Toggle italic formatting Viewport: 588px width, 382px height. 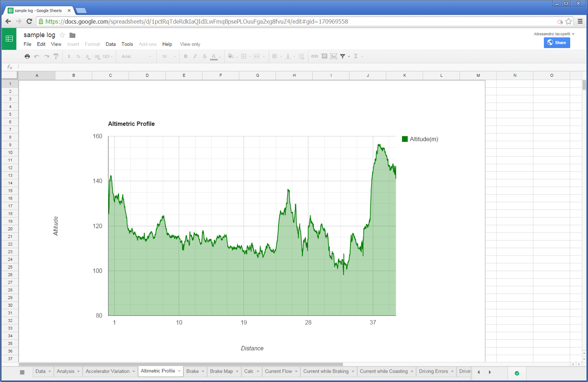195,56
